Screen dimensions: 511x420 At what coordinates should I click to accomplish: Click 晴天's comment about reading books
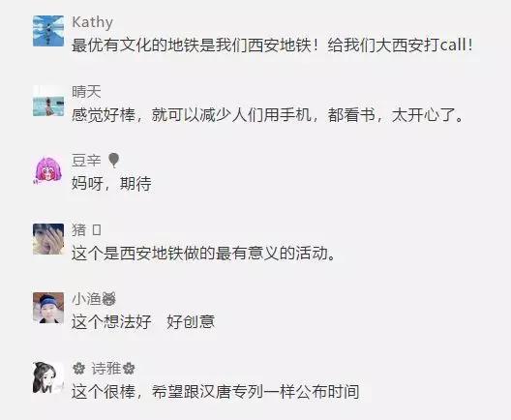tap(267, 115)
